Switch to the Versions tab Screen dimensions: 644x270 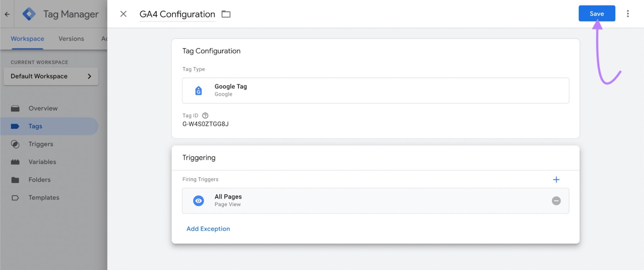pyautogui.click(x=71, y=39)
